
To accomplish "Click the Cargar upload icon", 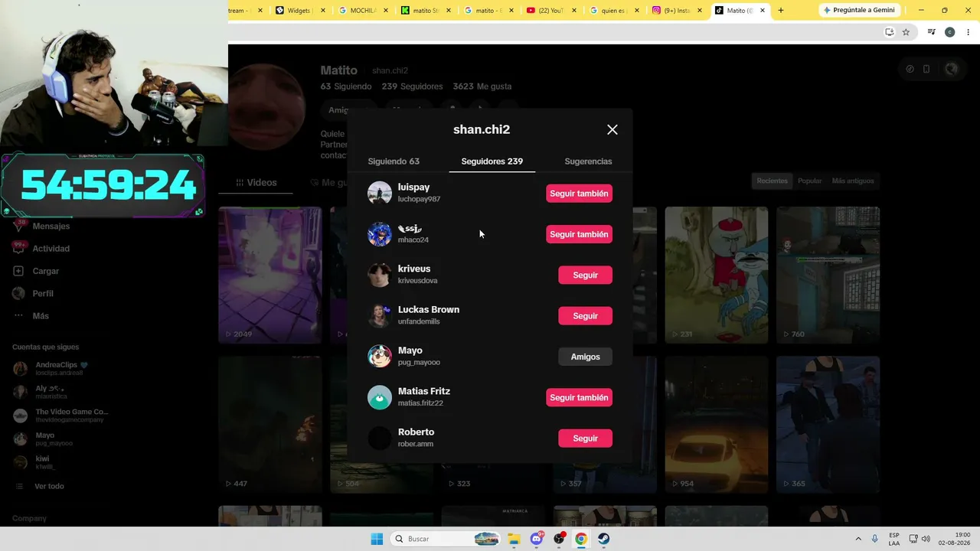I will (x=18, y=271).
